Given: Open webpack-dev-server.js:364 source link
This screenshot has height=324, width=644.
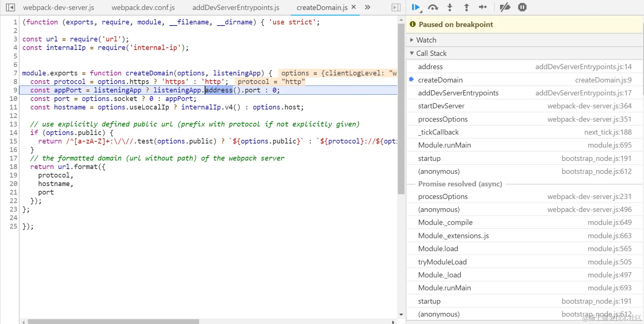Looking at the screenshot, I should (590, 106).
